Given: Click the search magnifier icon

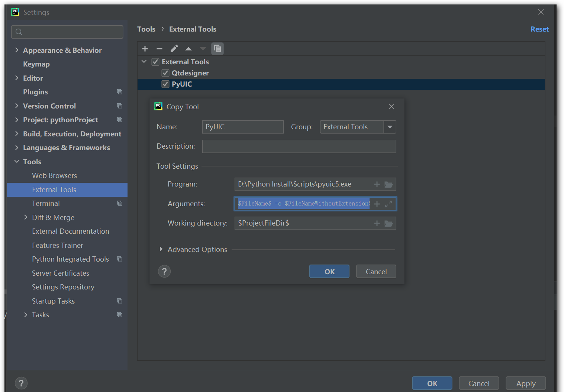Looking at the screenshot, I should 19,32.
